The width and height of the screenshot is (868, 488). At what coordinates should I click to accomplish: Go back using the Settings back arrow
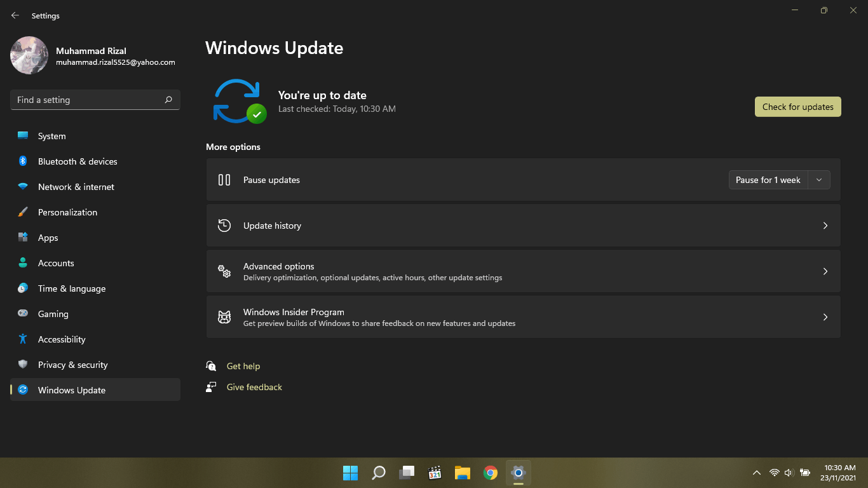click(15, 15)
